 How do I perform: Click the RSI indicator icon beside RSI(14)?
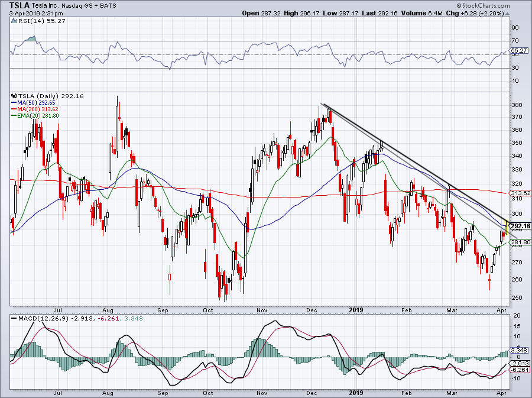point(14,21)
